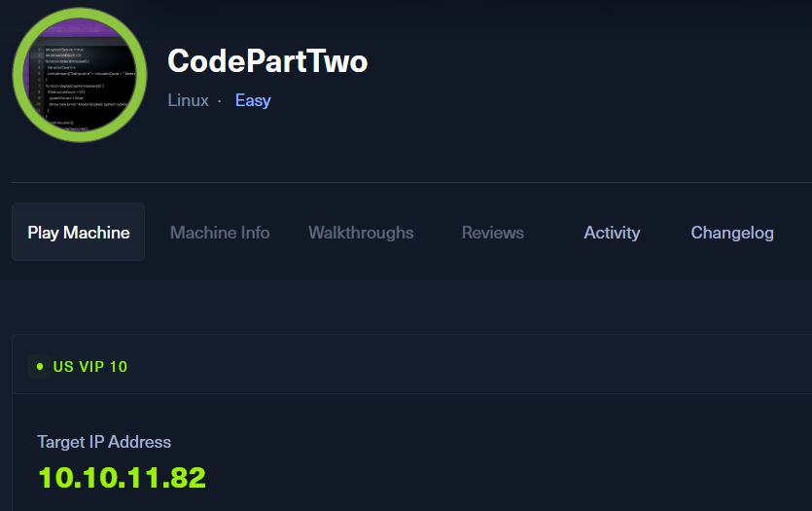
Task: Show the Changelog tab
Action: pos(732,233)
